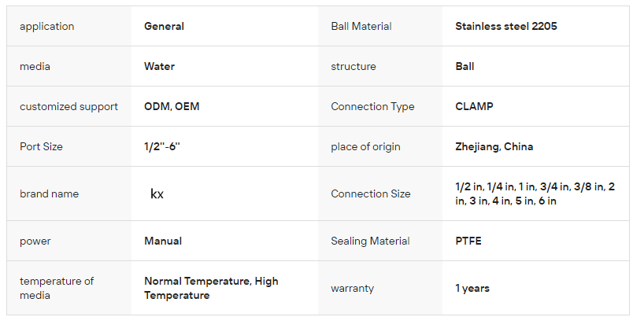Click the connection sizes list starting '1/2 in'
Image resolution: width=644 pixels, height=328 pixels.
coord(535,194)
